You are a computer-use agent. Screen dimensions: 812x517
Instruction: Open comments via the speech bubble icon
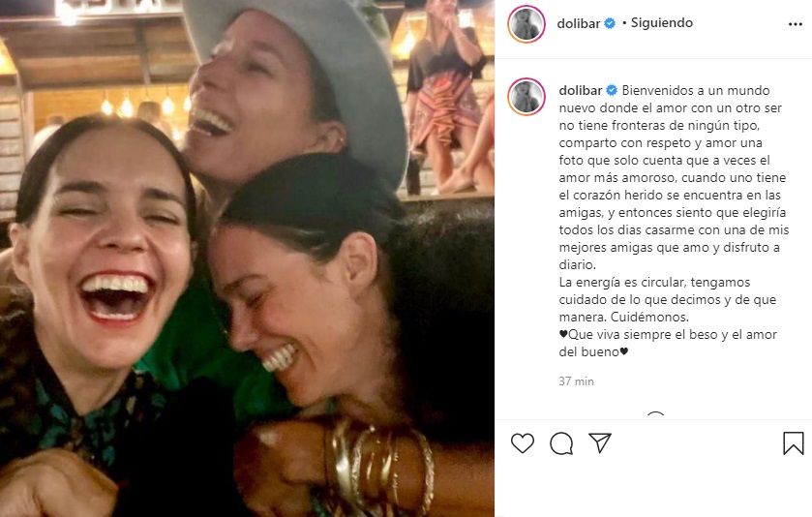click(561, 443)
